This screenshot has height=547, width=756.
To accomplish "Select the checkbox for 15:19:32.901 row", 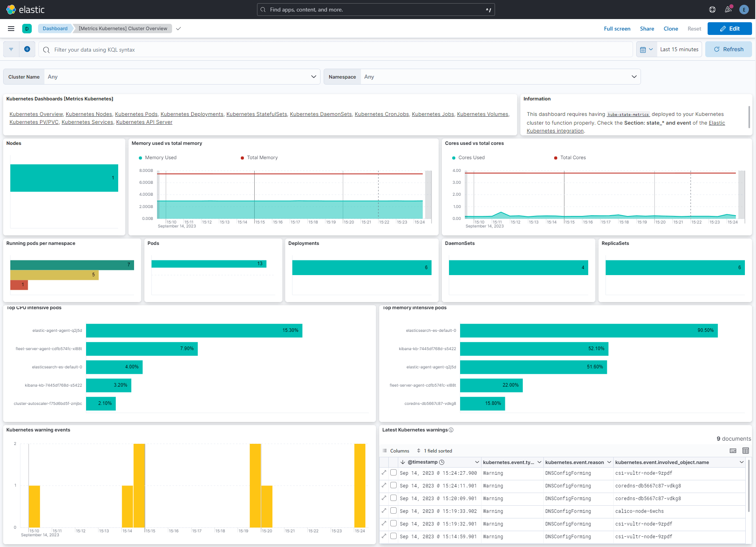I will pyautogui.click(x=393, y=524).
